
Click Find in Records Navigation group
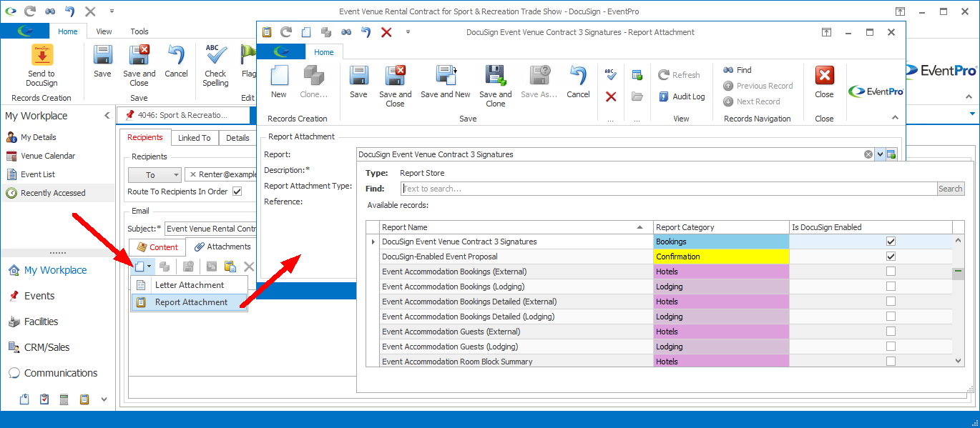pos(737,70)
